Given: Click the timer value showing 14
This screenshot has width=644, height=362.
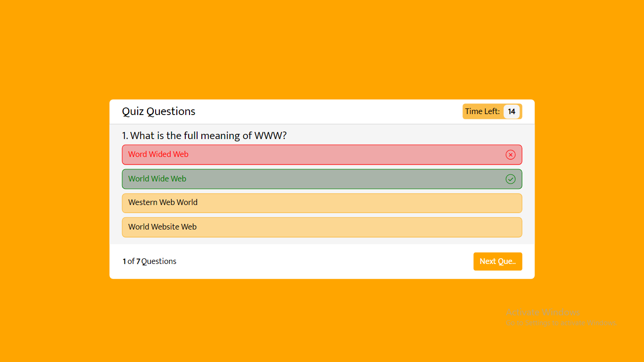Looking at the screenshot, I should 512,111.
